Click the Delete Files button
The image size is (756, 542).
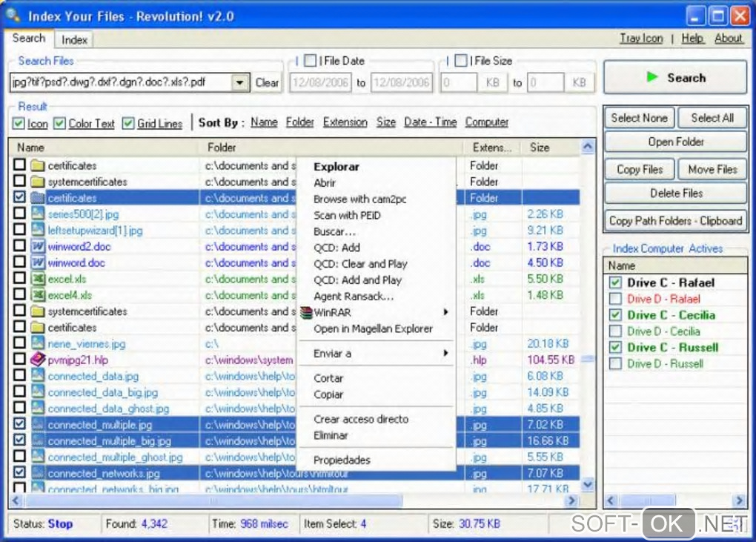[676, 194]
